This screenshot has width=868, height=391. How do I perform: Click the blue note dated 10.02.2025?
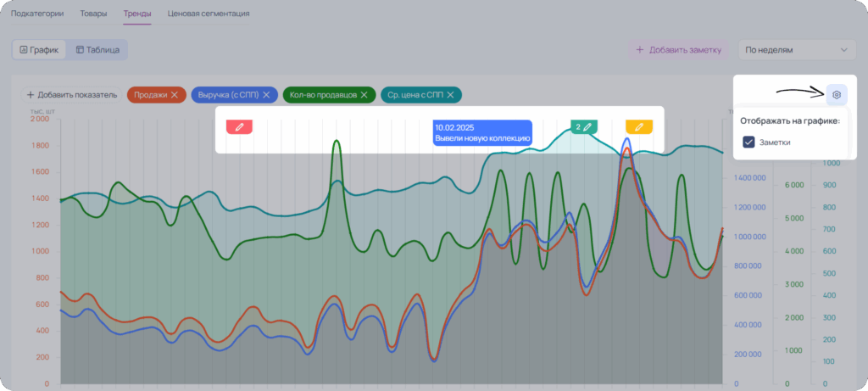tap(482, 133)
